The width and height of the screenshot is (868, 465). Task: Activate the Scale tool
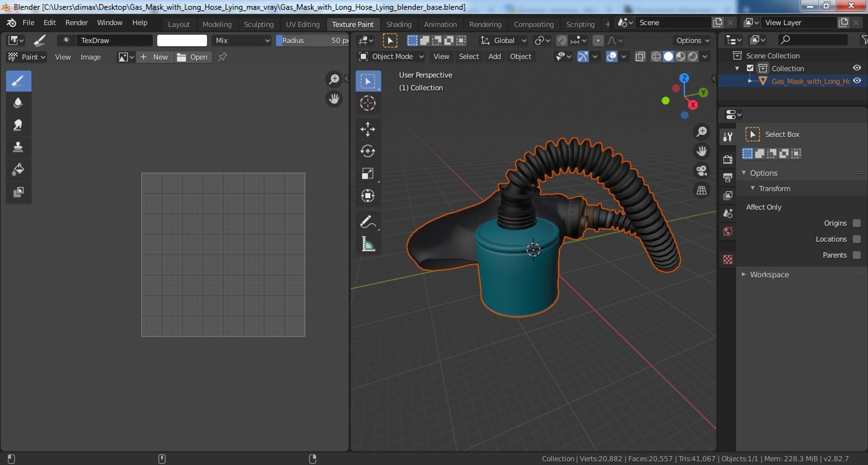368,173
